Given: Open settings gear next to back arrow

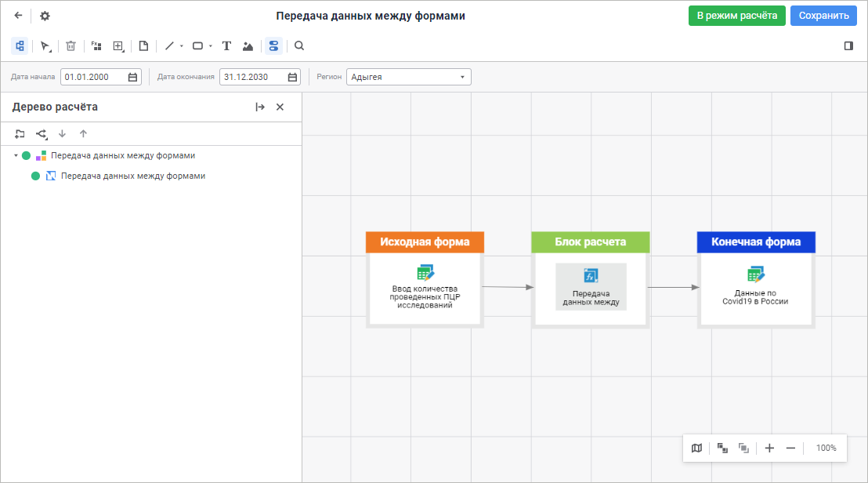Looking at the screenshot, I should 45,16.
